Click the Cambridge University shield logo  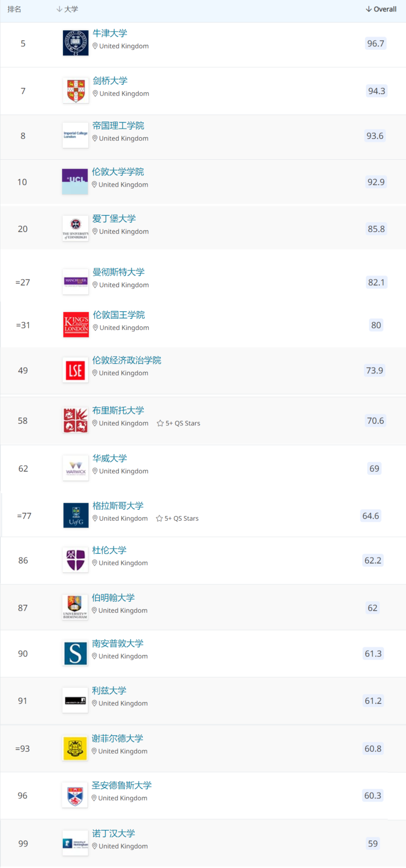(x=76, y=91)
